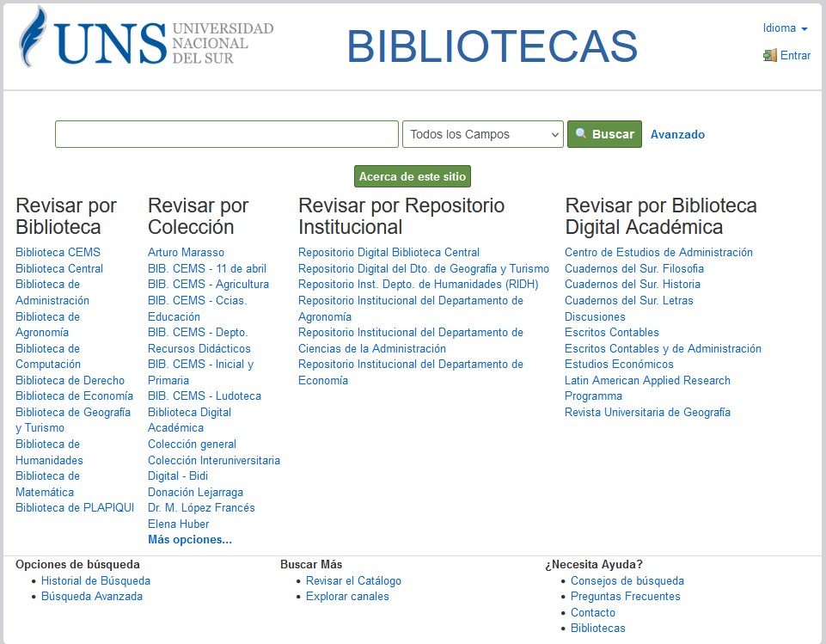Screen dimensions: 826x644
Task: Open Biblioteca de Geografía y Turismo
Action: pyautogui.click(x=73, y=420)
